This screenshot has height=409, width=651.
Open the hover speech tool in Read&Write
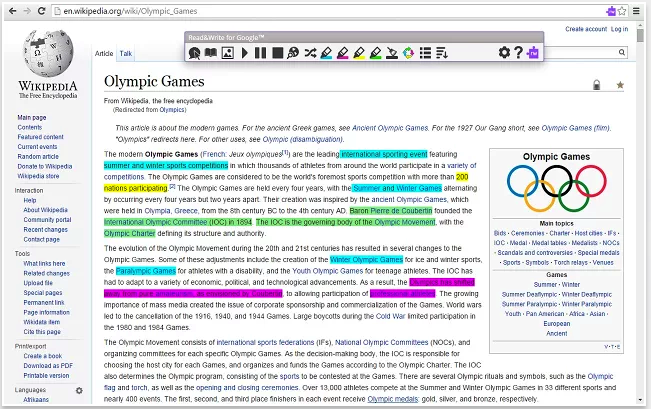[194, 53]
